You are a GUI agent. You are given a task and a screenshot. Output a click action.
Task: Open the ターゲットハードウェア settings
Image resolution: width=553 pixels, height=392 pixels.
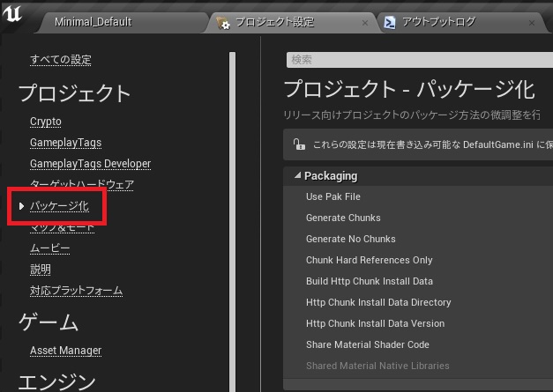click(x=82, y=184)
